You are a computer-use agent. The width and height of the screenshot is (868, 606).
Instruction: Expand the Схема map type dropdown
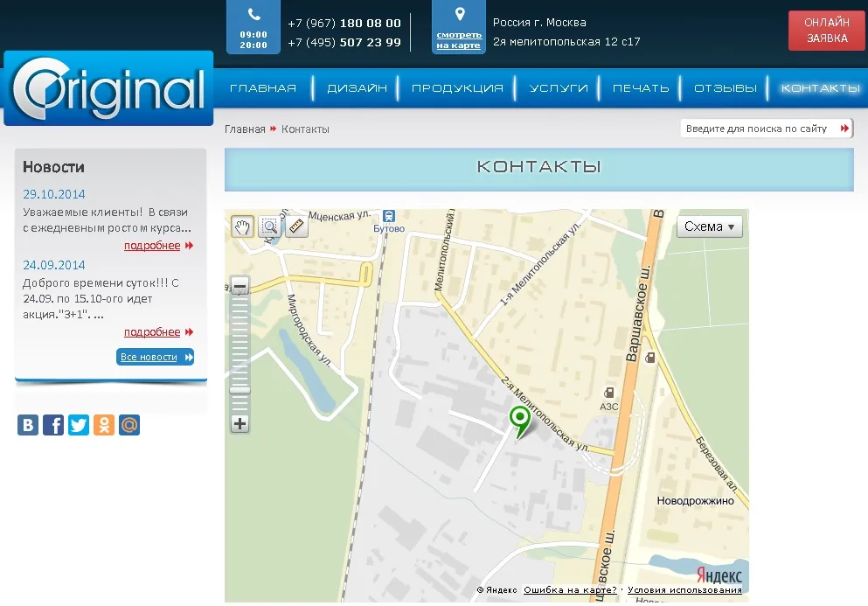(709, 226)
